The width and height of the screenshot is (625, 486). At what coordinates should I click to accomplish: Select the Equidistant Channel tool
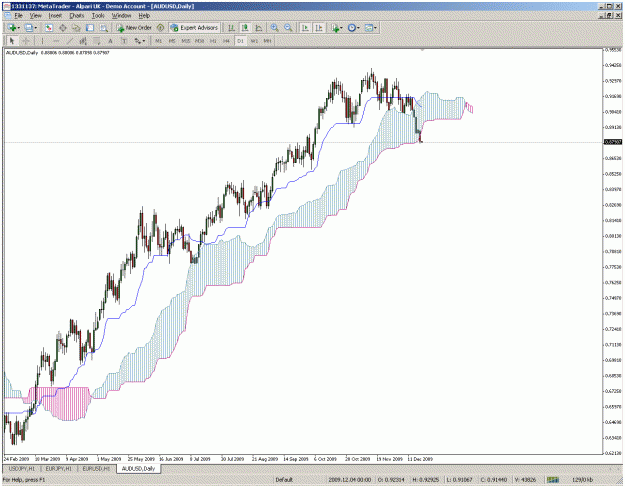tap(83, 41)
